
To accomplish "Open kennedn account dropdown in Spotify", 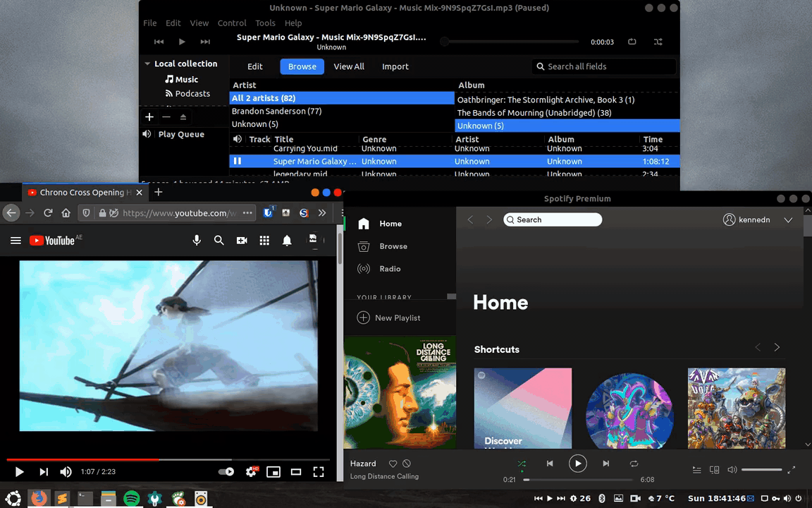I will pos(787,220).
